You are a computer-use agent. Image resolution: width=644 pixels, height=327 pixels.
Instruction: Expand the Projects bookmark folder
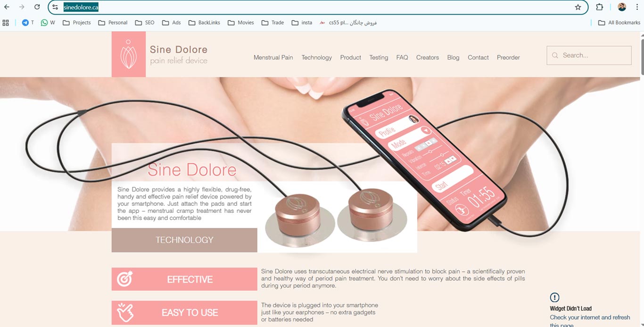pyautogui.click(x=76, y=23)
